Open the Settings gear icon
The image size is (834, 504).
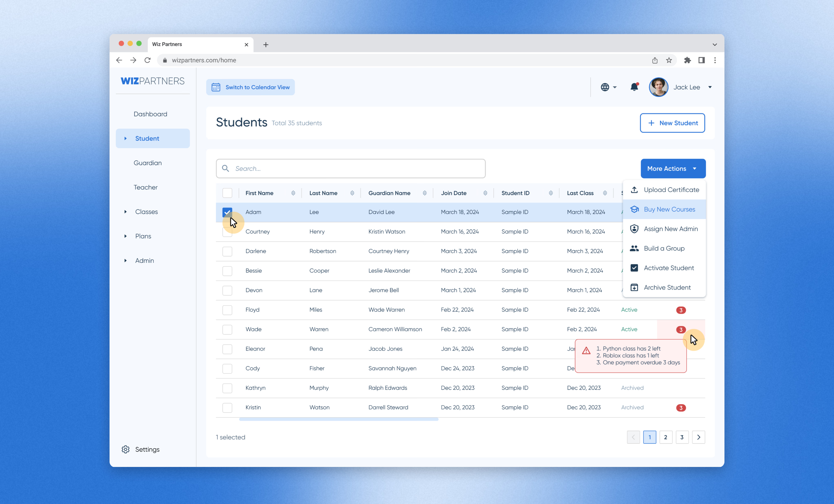tap(125, 449)
